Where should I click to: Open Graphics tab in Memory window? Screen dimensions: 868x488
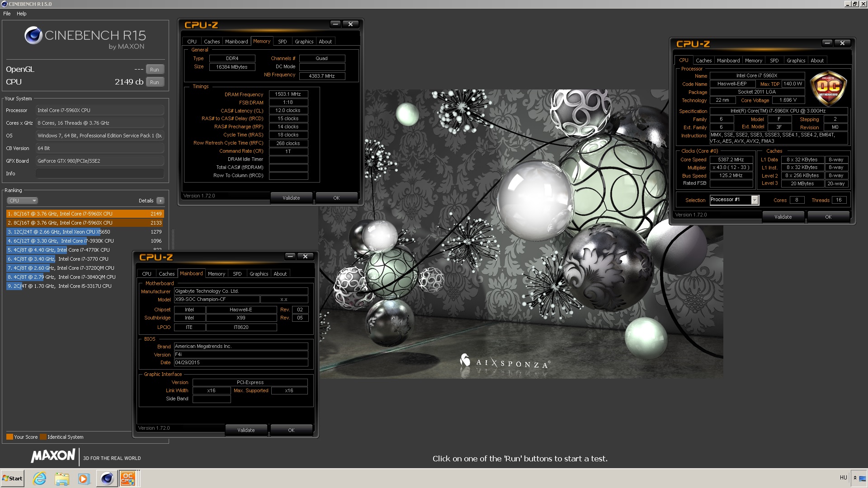pos(304,42)
